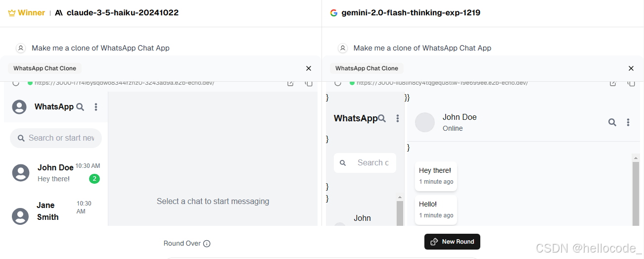Image resolution: width=644 pixels, height=259 pixels.
Task: Click Jane Smith's avatar in left chat list
Action: pyautogui.click(x=20, y=216)
